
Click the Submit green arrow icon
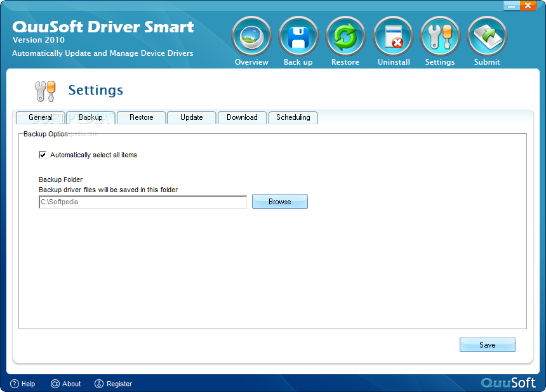tap(487, 37)
